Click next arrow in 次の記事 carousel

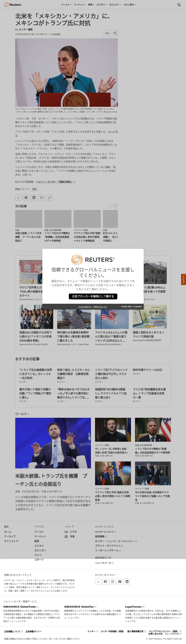point(115,206)
